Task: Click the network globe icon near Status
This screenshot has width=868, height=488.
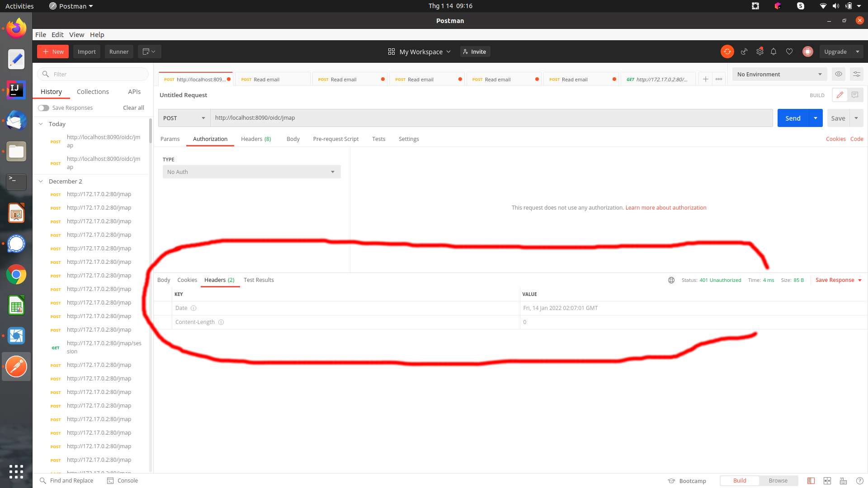Action: click(671, 280)
